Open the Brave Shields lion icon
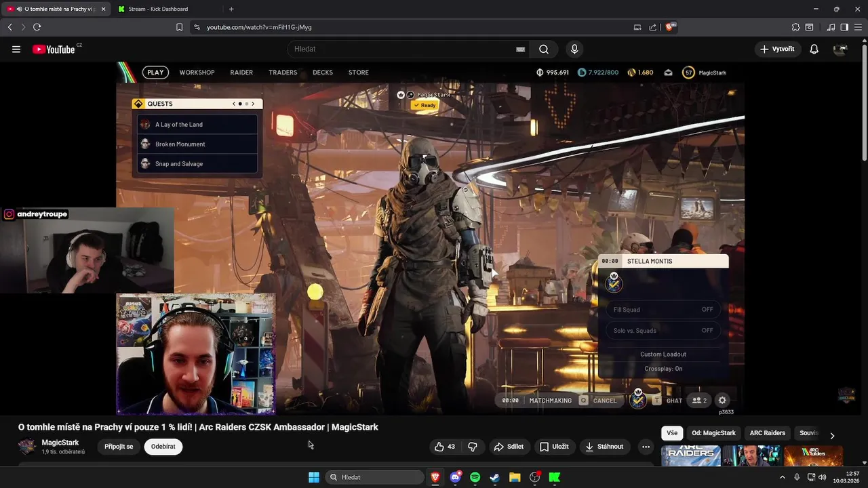Image resolution: width=868 pixels, height=488 pixels. click(x=670, y=27)
